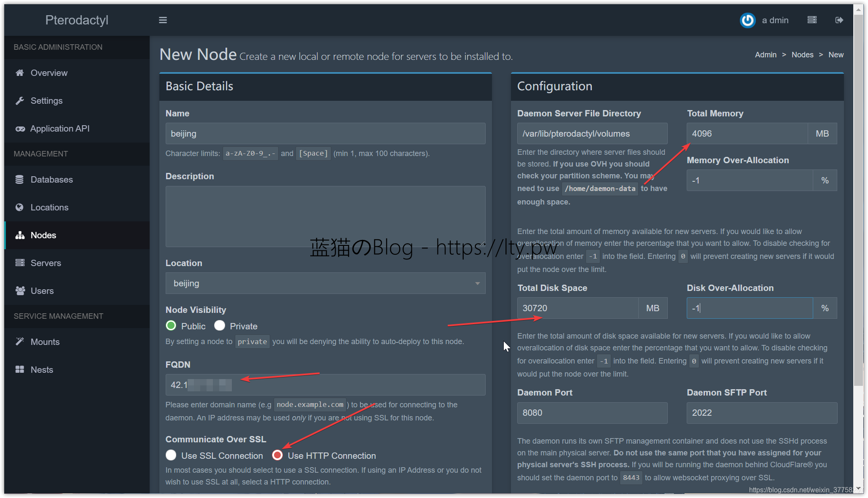Open the Servers sidebar menu item
This screenshot has width=868, height=498.
click(46, 263)
